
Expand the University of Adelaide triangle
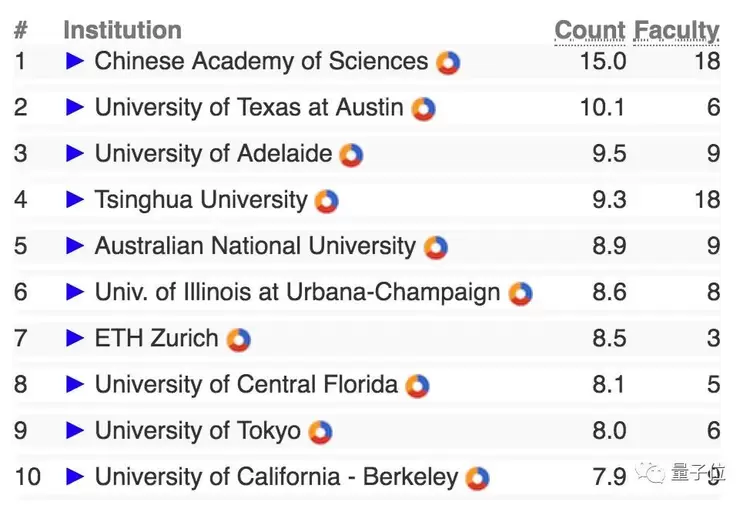point(75,154)
